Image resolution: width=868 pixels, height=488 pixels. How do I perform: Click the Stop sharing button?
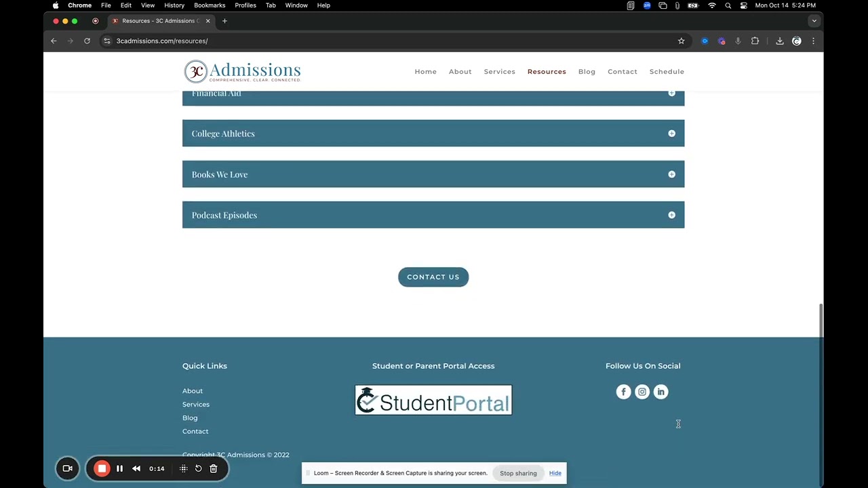tap(518, 473)
